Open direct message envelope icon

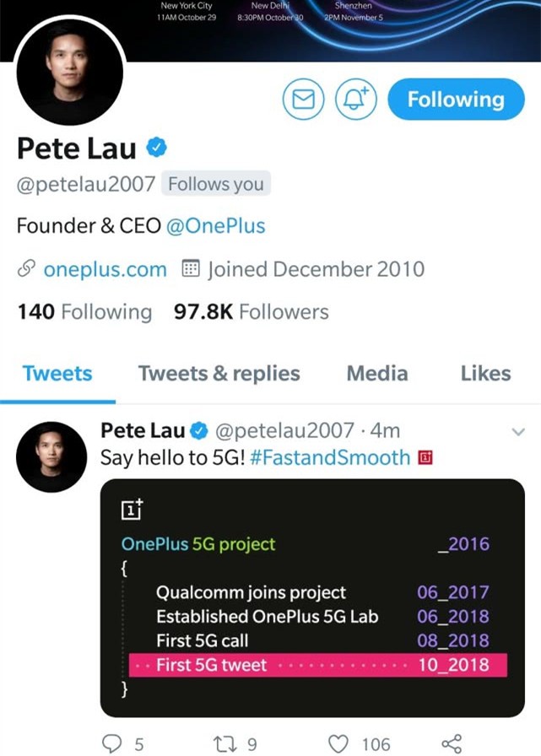tap(303, 100)
